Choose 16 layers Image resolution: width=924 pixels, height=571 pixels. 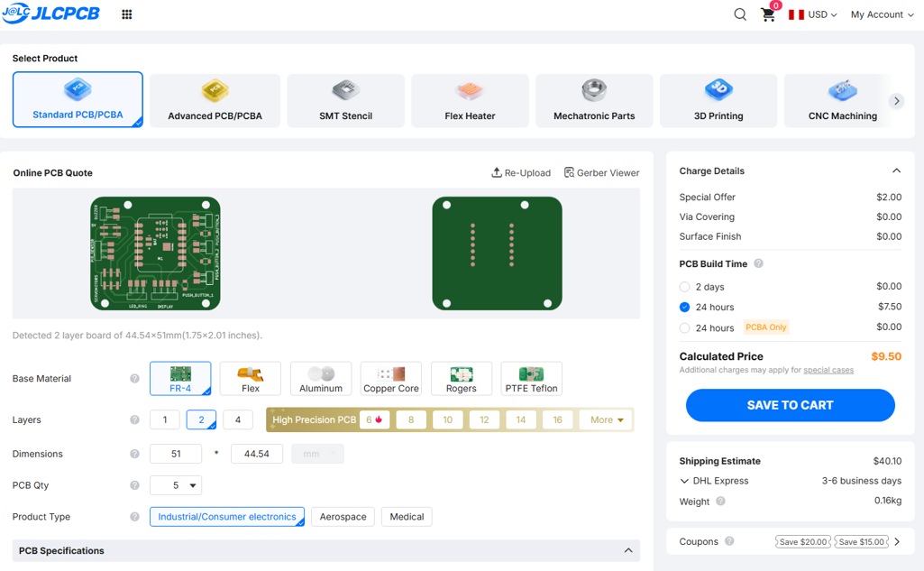point(557,419)
